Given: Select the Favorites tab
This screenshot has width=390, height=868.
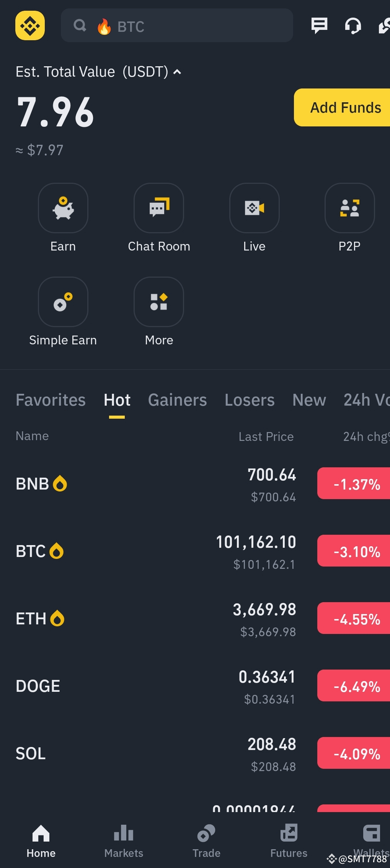Looking at the screenshot, I should point(51,400).
